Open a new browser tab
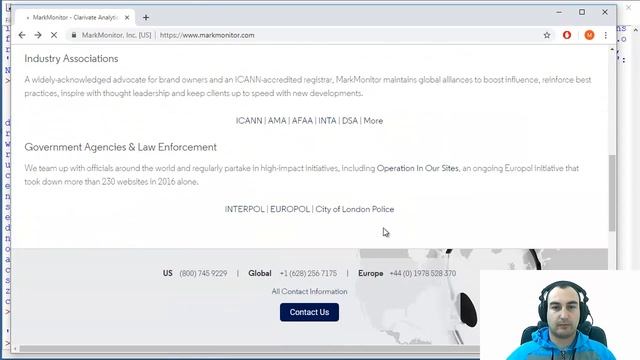The width and height of the screenshot is (640, 360). (146, 18)
